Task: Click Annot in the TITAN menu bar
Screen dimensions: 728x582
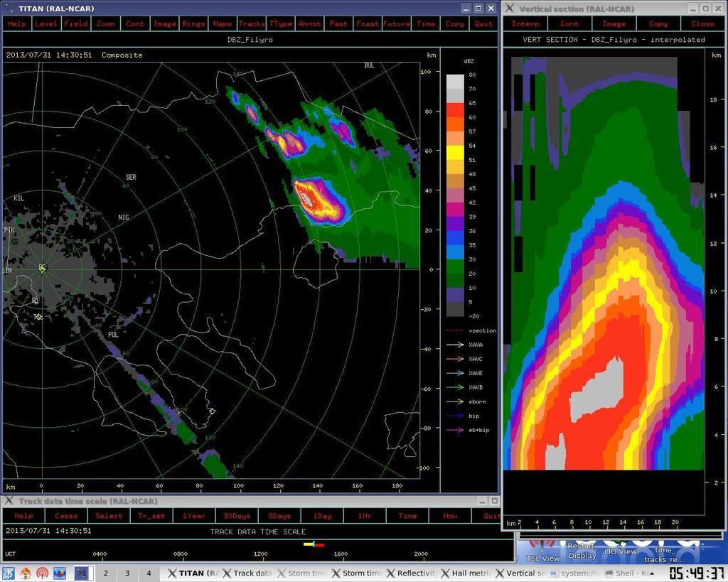Action: [x=310, y=23]
